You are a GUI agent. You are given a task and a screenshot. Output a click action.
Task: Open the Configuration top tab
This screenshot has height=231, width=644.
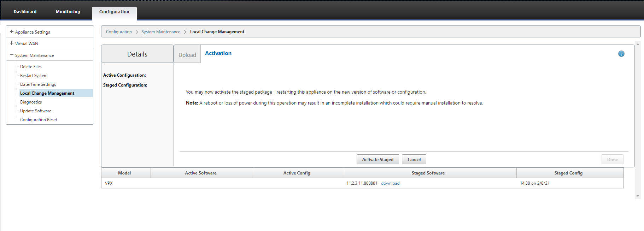tap(114, 12)
